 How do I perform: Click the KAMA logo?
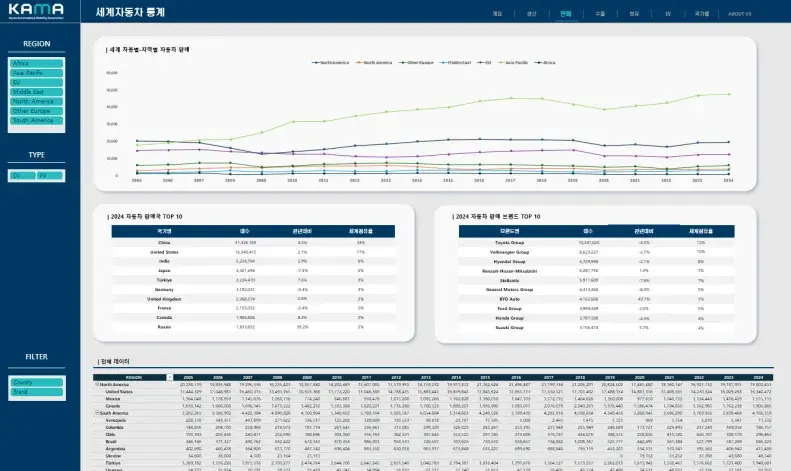(36, 11)
